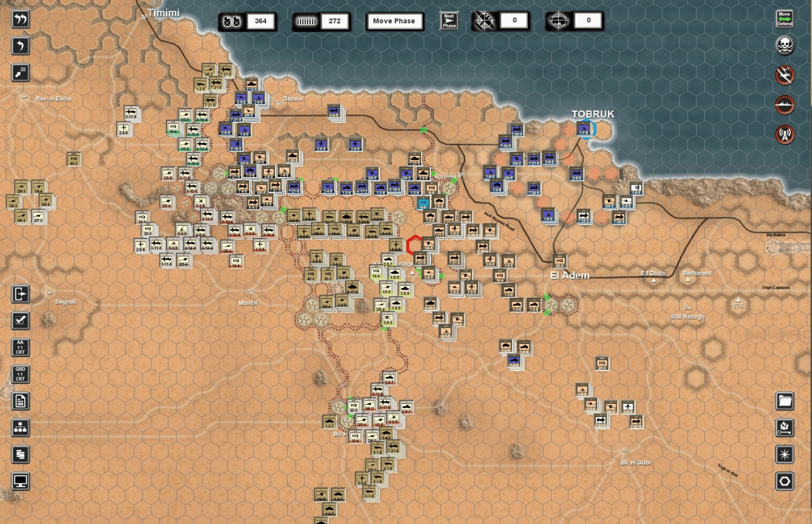Open the GRD 1:1 CRT table
Image resolution: width=812 pixels, height=524 pixels.
coord(20,374)
